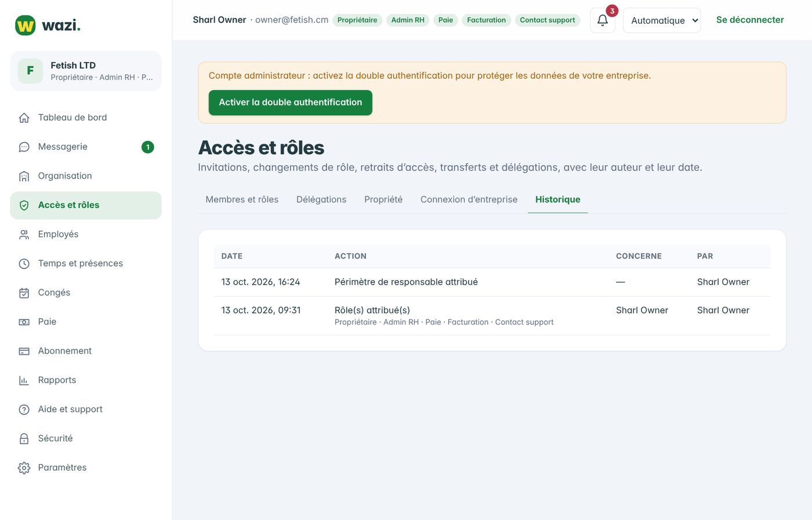Click the Congés calendar icon
The height and width of the screenshot is (520, 812).
click(24, 293)
